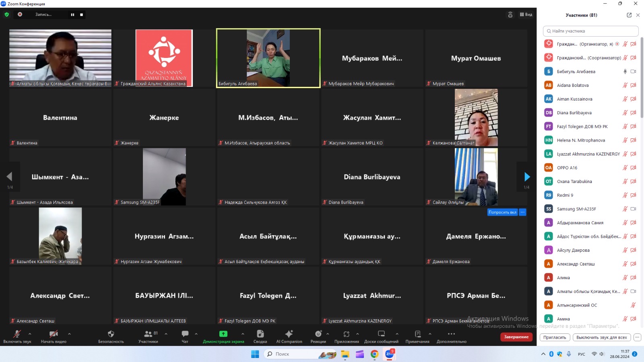Toggle microphone with Включить звук
This screenshot has width=644, height=362.
(x=17, y=334)
